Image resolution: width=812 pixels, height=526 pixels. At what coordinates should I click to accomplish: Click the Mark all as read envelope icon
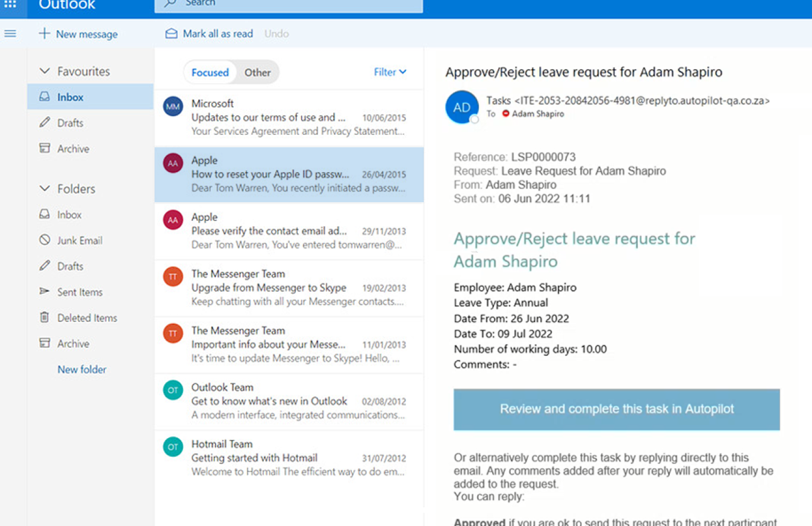click(x=172, y=34)
